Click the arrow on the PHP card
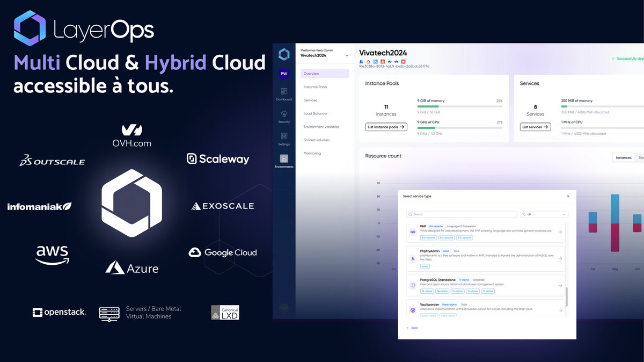Image resolution: width=644 pixels, height=362 pixels. tap(560, 232)
